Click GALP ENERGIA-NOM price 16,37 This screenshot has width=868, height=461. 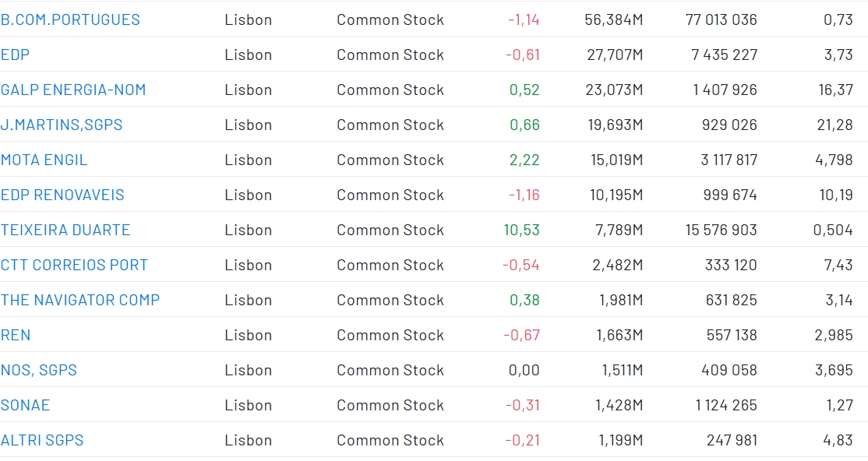point(835,90)
